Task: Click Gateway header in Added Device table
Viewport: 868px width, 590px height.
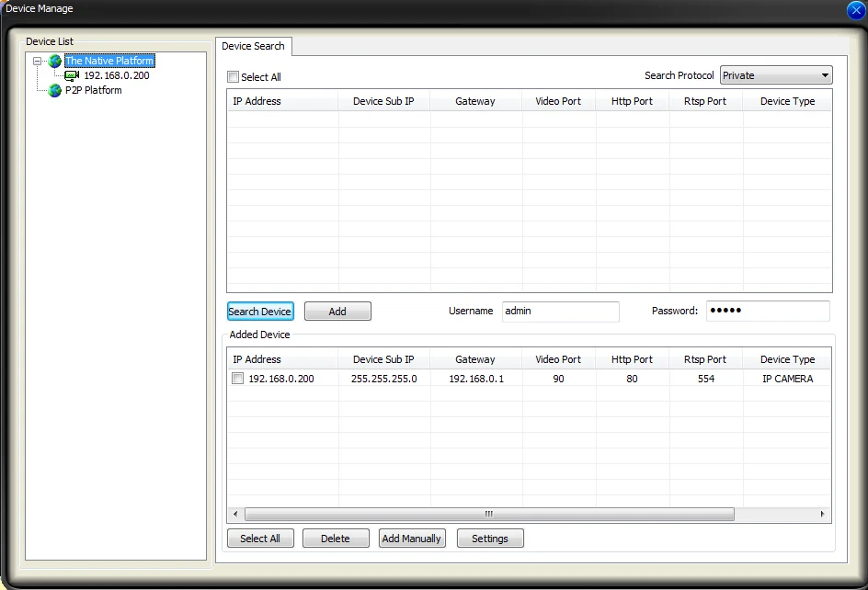Action: coord(475,359)
